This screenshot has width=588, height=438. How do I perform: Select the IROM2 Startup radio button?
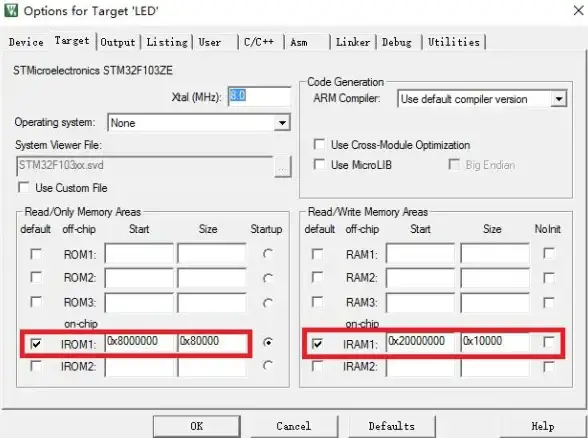click(268, 365)
